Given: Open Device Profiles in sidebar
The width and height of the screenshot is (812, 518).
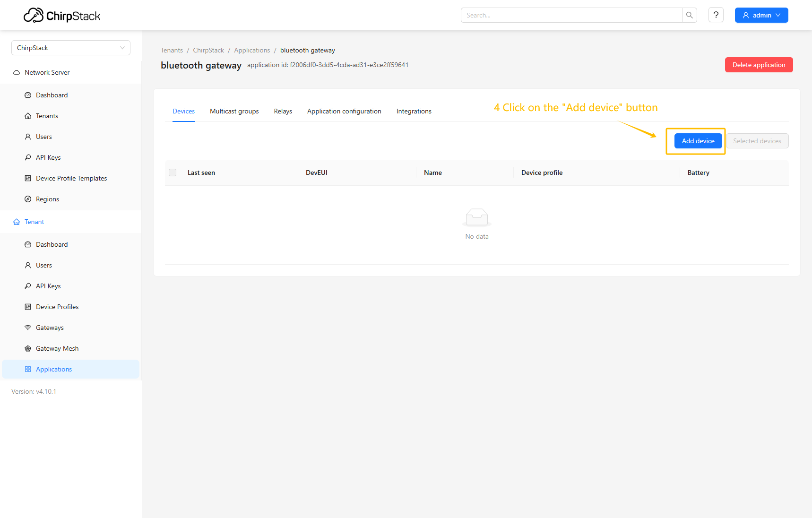Looking at the screenshot, I should (57, 307).
